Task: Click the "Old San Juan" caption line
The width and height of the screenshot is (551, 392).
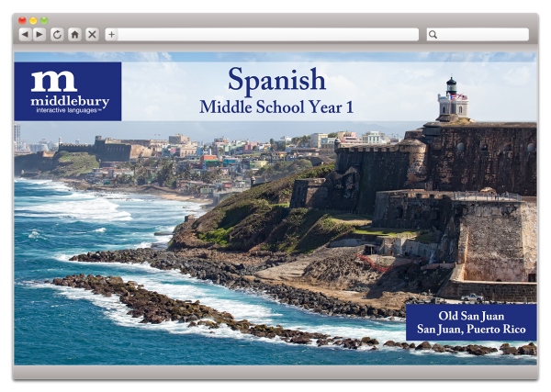Action: [471, 316]
